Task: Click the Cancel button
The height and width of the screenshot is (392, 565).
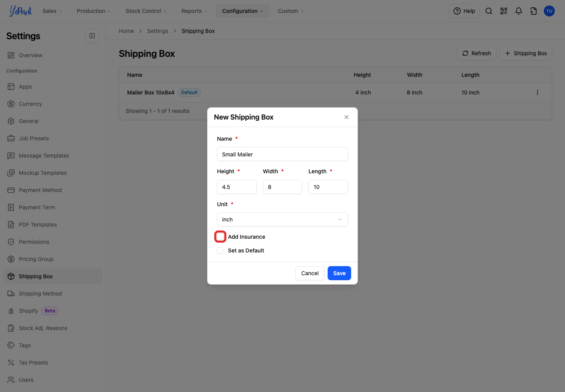Action: 310,273
